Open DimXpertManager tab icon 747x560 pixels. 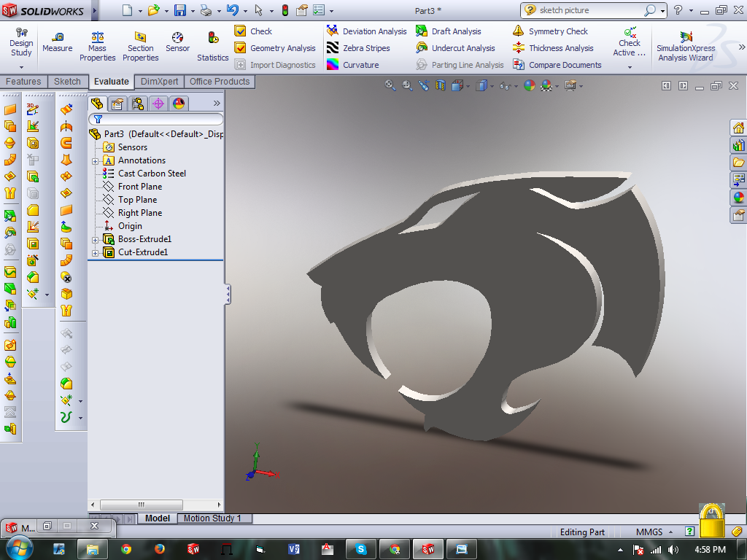(158, 104)
